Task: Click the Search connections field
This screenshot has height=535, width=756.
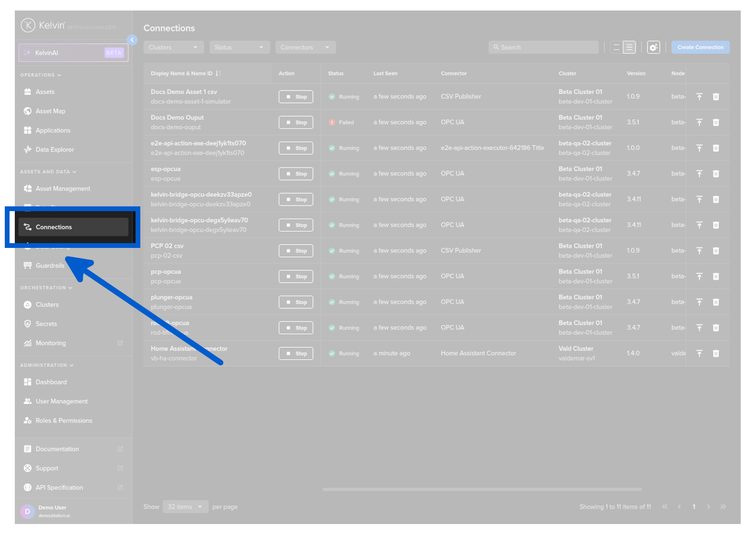Action: click(544, 47)
